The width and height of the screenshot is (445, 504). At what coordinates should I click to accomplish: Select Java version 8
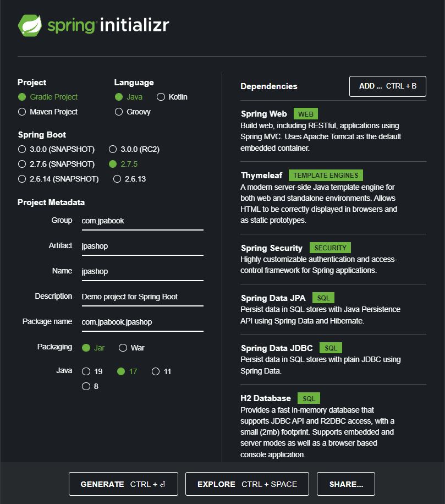tap(86, 386)
